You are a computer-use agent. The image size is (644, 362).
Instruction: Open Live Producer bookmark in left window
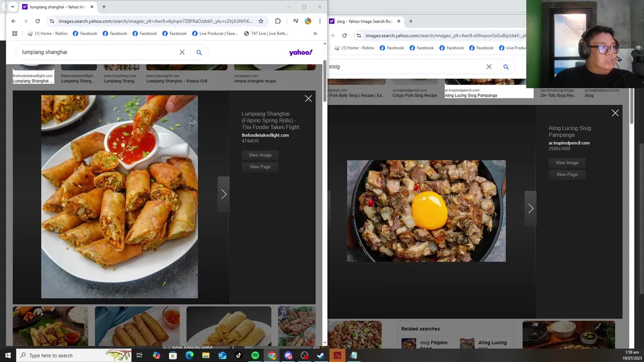coord(214,34)
